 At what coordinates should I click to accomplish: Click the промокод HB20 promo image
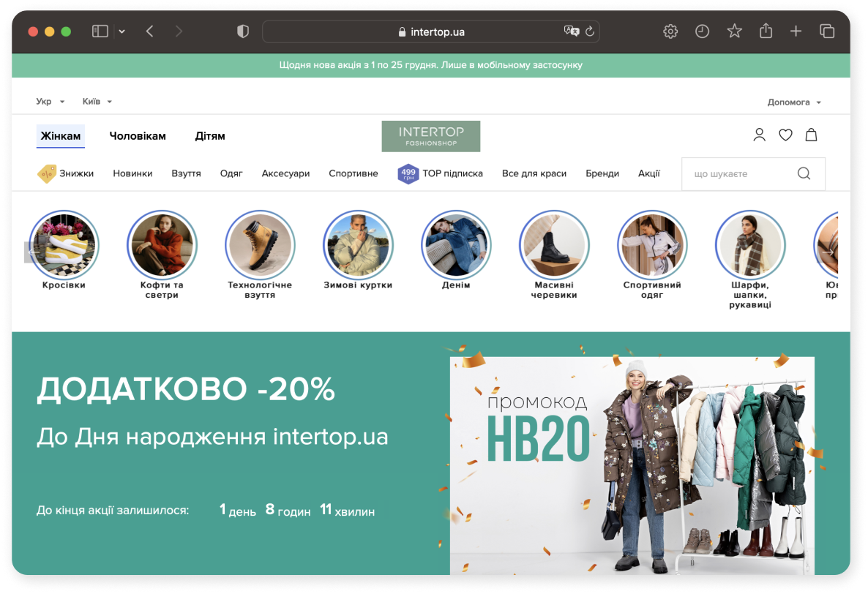point(632,466)
